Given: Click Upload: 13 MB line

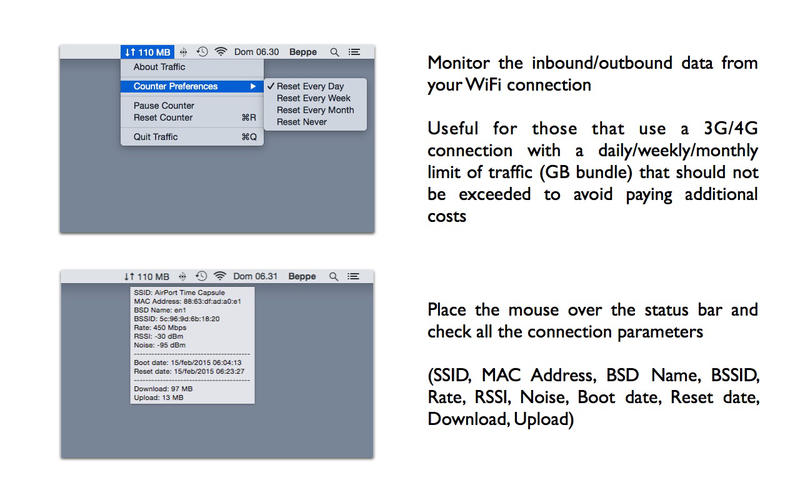Looking at the screenshot, I should (x=158, y=397).
